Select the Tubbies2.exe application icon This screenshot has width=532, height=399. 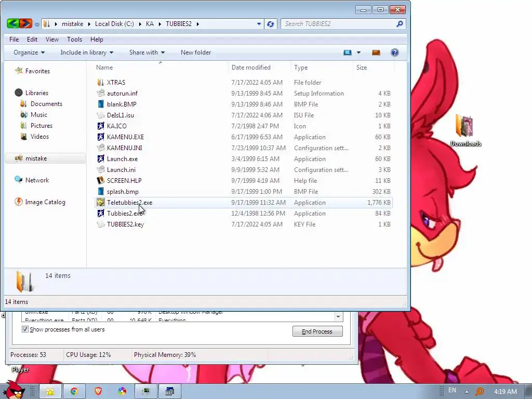coord(100,214)
